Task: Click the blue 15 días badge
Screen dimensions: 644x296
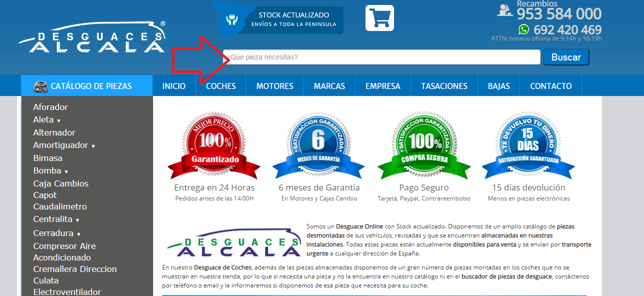Action: point(528,145)
